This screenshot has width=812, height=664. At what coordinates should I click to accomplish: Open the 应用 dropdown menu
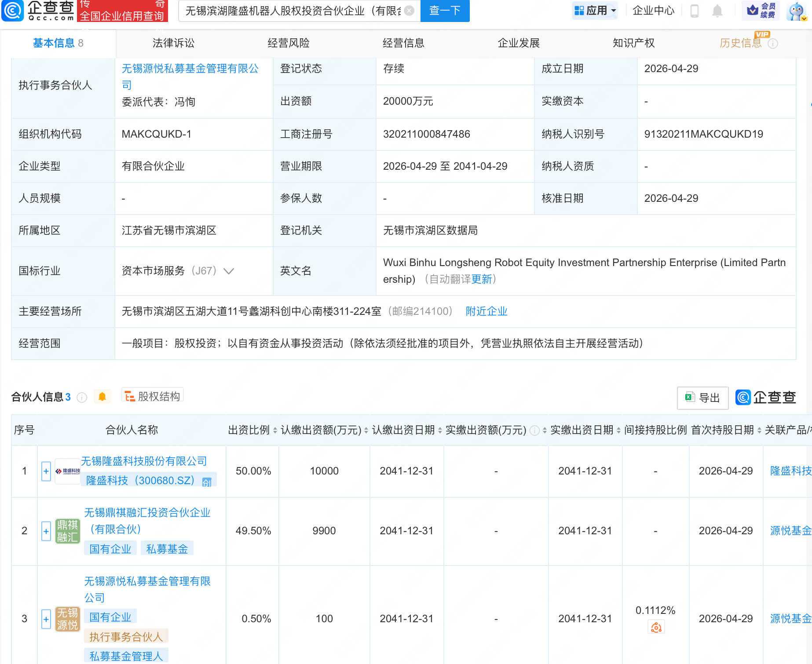point(595,11)
